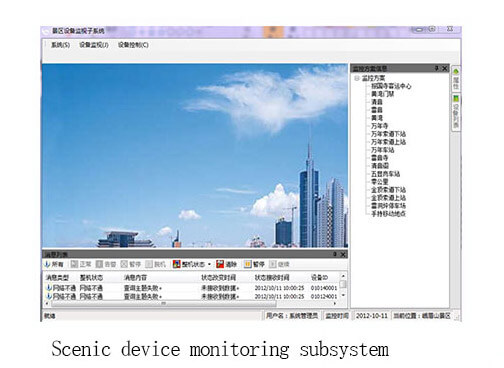Open the 设备控制(C) menu
The height and width of the screenshot is (368, 504).
tap(133, 45)
